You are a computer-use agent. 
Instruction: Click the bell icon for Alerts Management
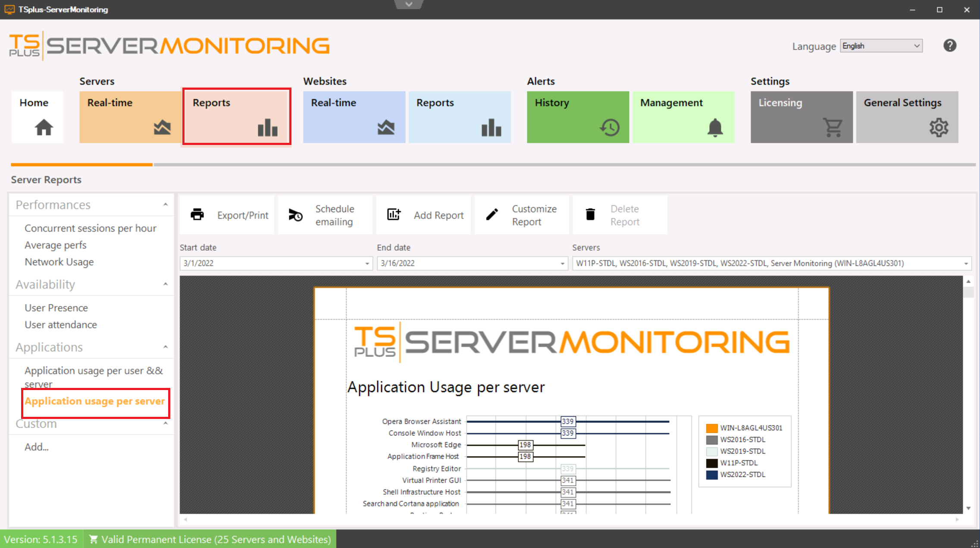pyautogui.click(x=715, y=127)
